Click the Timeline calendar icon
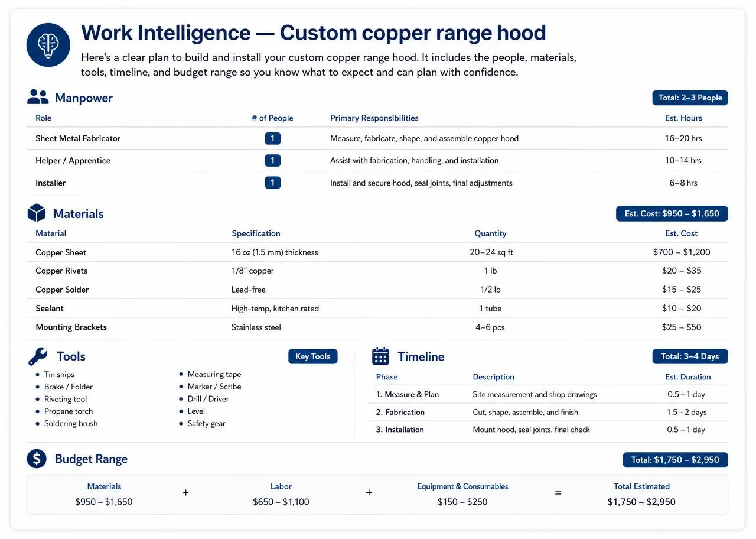The width and height of the screenshot is (756, 539). pos(380,356)
